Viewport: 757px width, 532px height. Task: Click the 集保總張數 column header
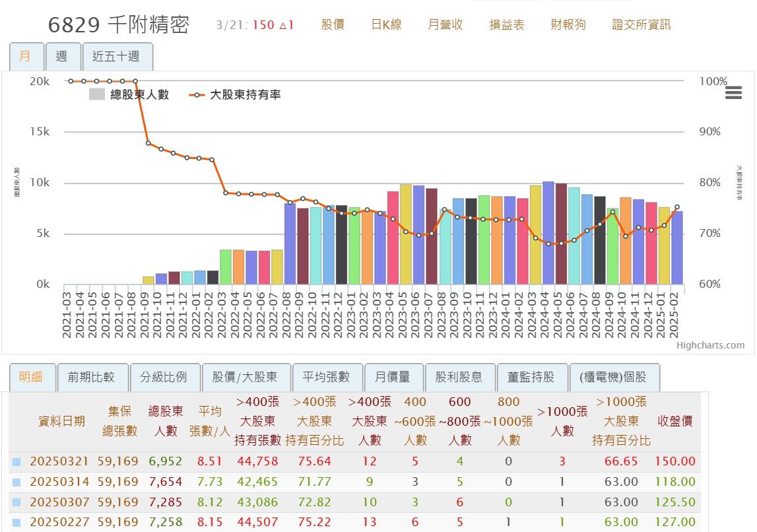click(x=119, y=421)
